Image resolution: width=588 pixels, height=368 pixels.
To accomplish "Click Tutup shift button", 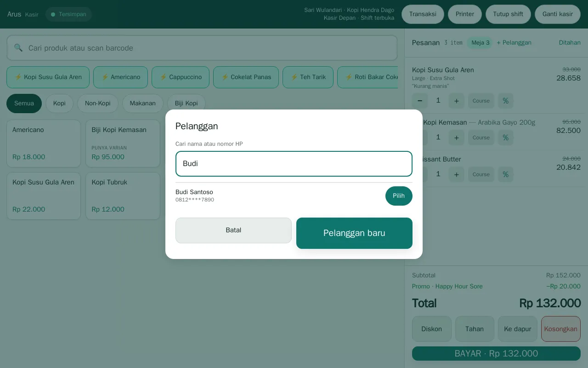I will tap(508, 14).
